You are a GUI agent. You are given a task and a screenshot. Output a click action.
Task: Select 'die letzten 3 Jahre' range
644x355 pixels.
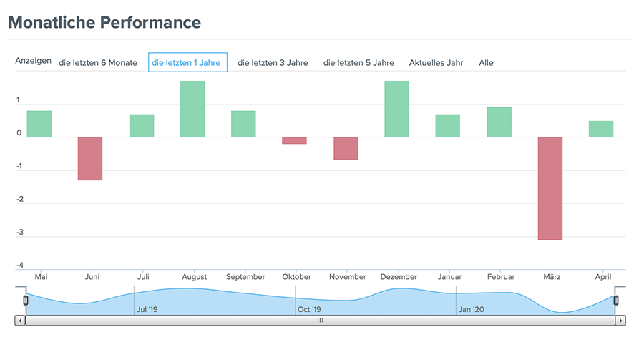(x=273, y=63)
